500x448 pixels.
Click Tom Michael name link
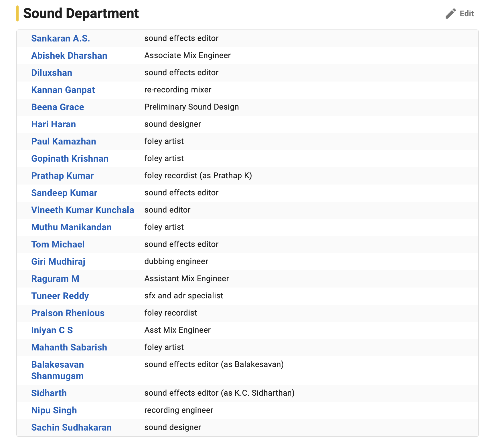tap(58, 244)
